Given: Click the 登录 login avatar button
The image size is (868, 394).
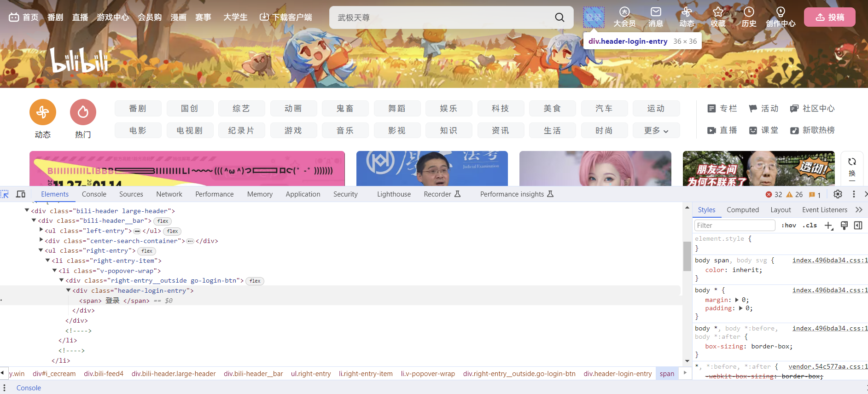Looking at the screenshot, I should (x=594, y=17).
